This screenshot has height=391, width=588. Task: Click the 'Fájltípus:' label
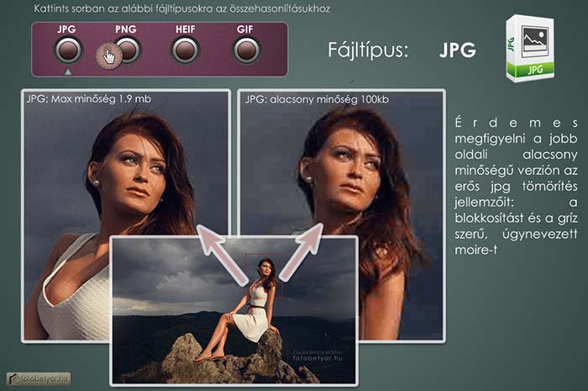pos(368,50)
